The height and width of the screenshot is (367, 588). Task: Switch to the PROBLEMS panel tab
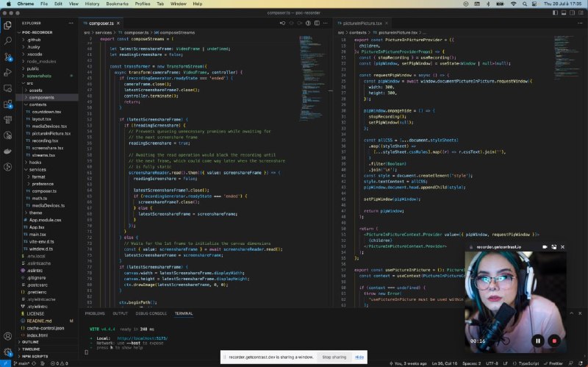coord(95,313)
